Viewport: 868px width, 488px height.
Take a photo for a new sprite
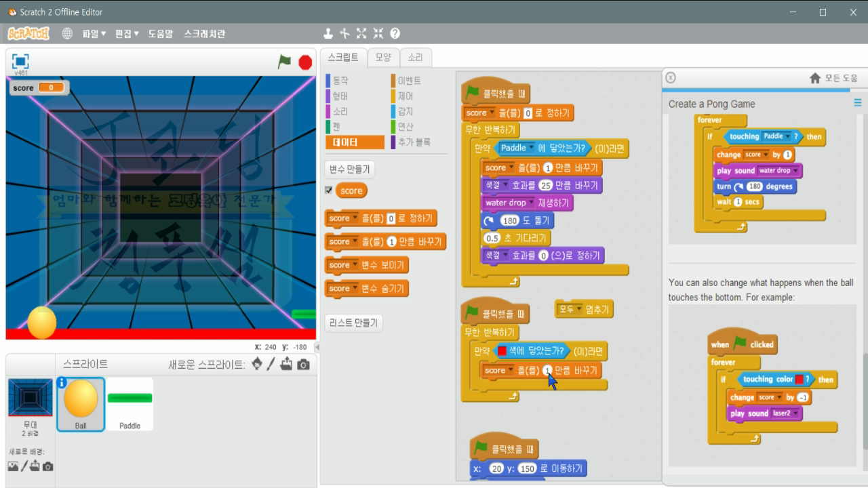(304, 364)
